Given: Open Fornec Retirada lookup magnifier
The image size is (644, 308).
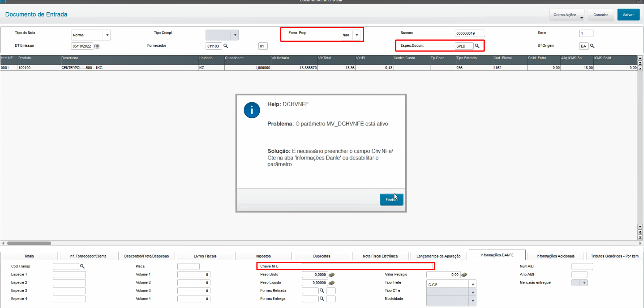Looking at the screenshot, I should 322,290.
